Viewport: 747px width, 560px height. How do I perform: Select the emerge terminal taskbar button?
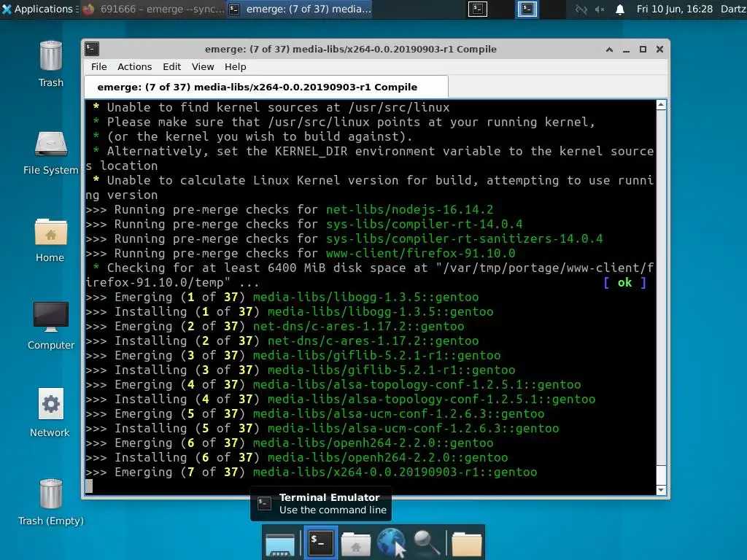point(300,9)
